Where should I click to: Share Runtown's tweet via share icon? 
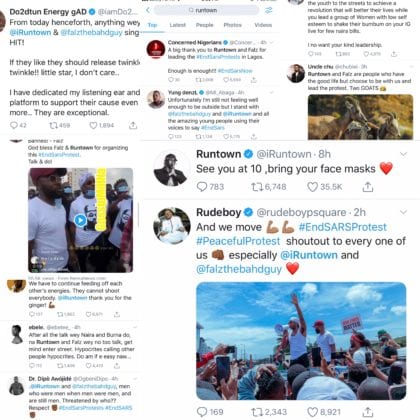[368, 187]
